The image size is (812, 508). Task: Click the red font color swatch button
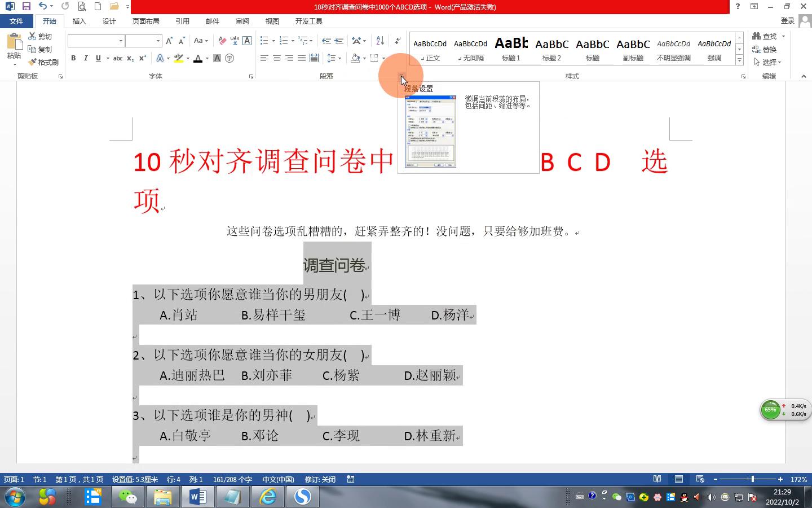pos(198,58)
